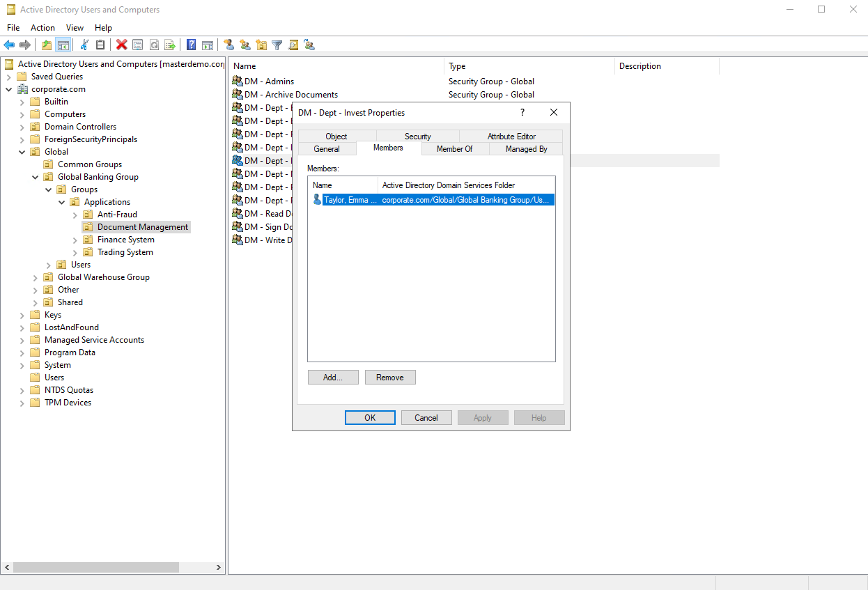Open the Object tab
Screen dimensions: 868x590
pyautogui.click(x=336, y=137)
